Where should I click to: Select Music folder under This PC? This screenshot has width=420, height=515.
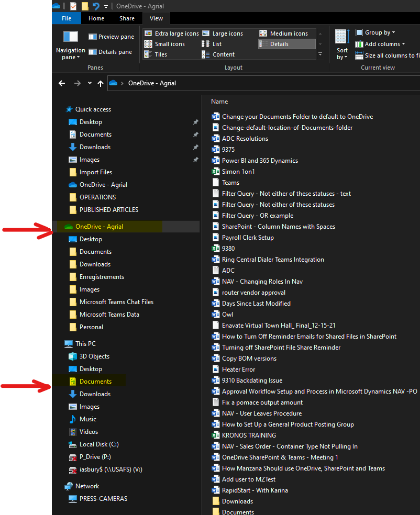point(88,419)
